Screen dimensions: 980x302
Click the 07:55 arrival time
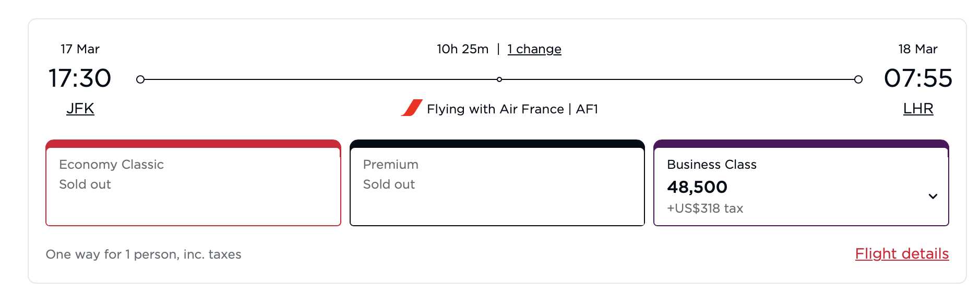click(918, 78)
